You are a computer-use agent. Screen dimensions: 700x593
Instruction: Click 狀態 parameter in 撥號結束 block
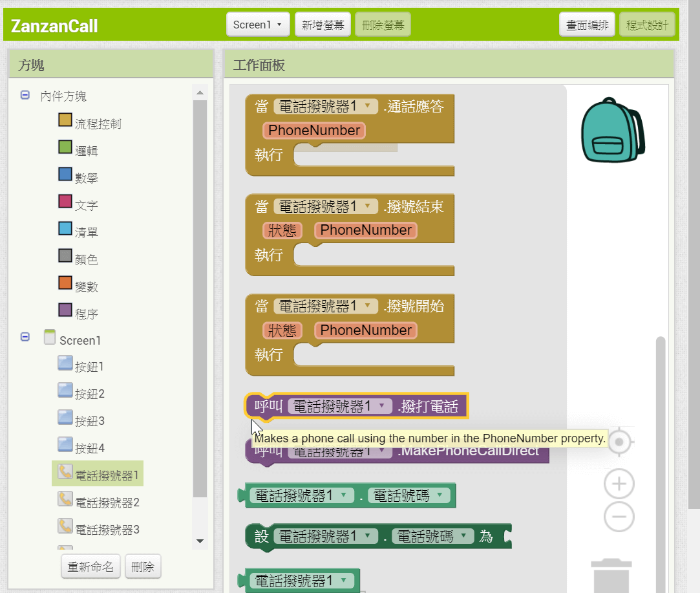pyautogui.click(x=282, y=230)
